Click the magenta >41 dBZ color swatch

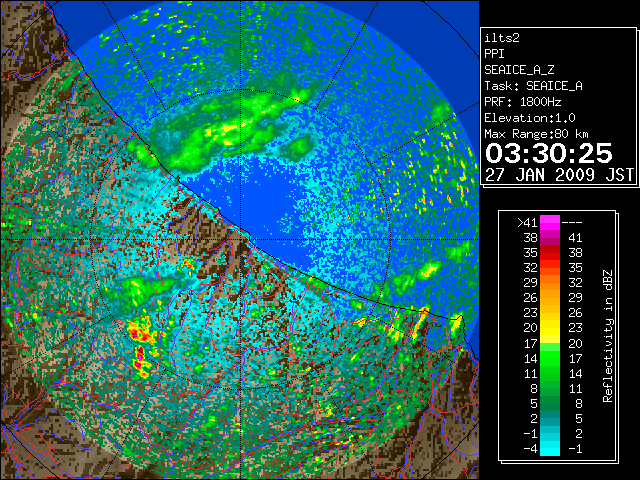point(550,222)
